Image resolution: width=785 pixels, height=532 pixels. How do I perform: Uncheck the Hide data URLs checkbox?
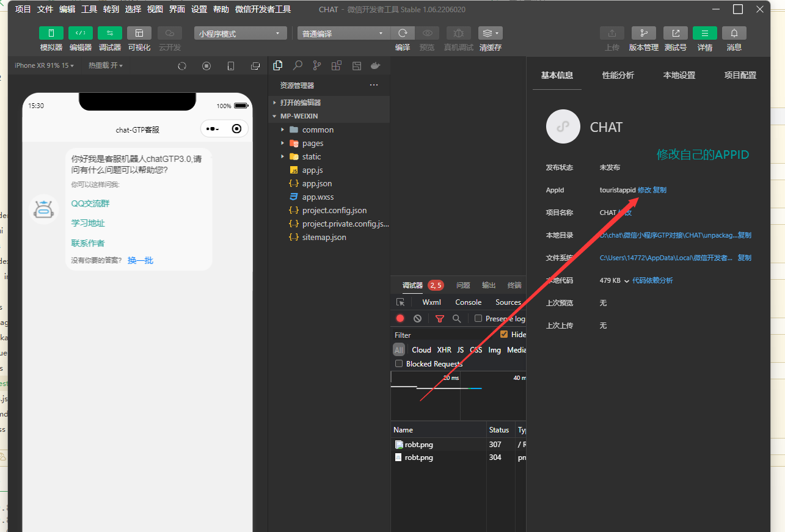click(x=504, y=334)
